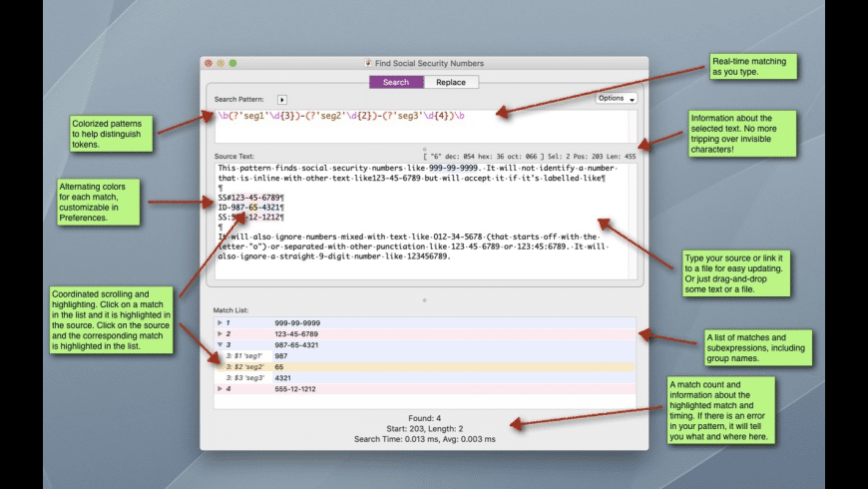The width and height of the screenshot is (868, 489).
Task: Click the 'Start: 203, Length: 2' status
Action: [425, 429]
